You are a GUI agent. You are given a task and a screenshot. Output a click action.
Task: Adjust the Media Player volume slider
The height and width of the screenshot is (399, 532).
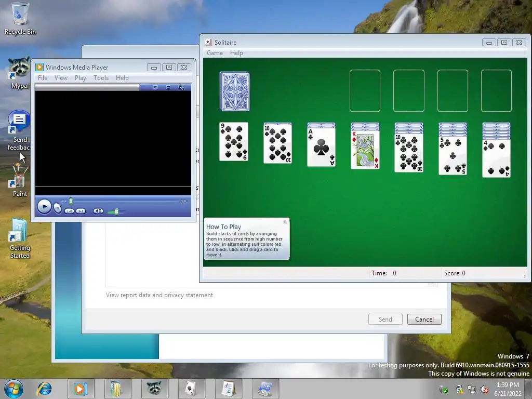(x=116, y=212)
